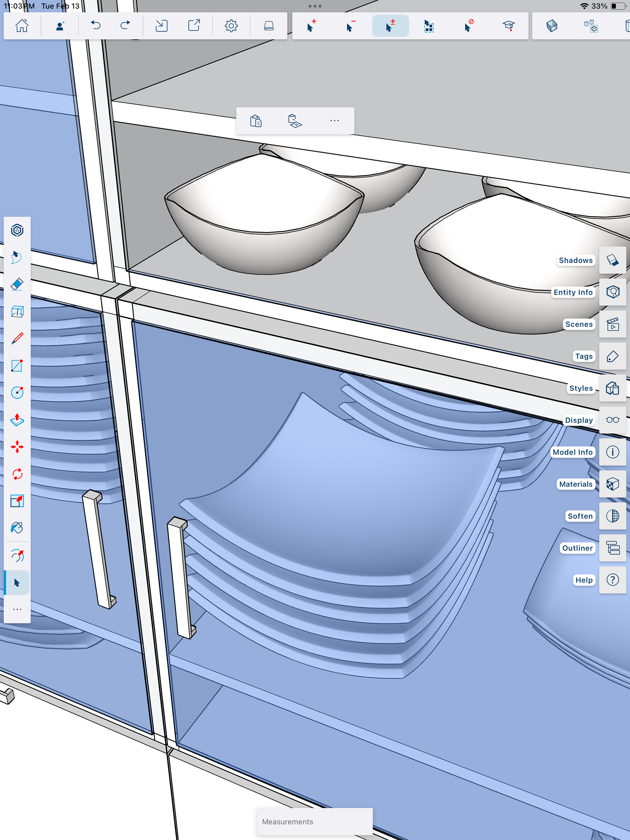Choose the 3D box views icon
The width and height of the screenshot is (630, 840).
click(x=17, y=311)
